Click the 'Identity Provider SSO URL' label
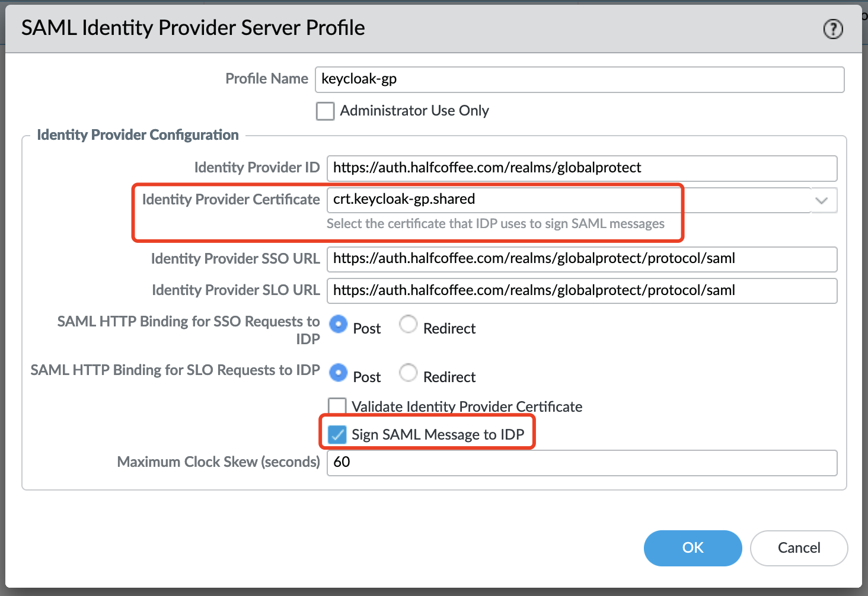This screenshot has width=868, height=596. [235, 259]
